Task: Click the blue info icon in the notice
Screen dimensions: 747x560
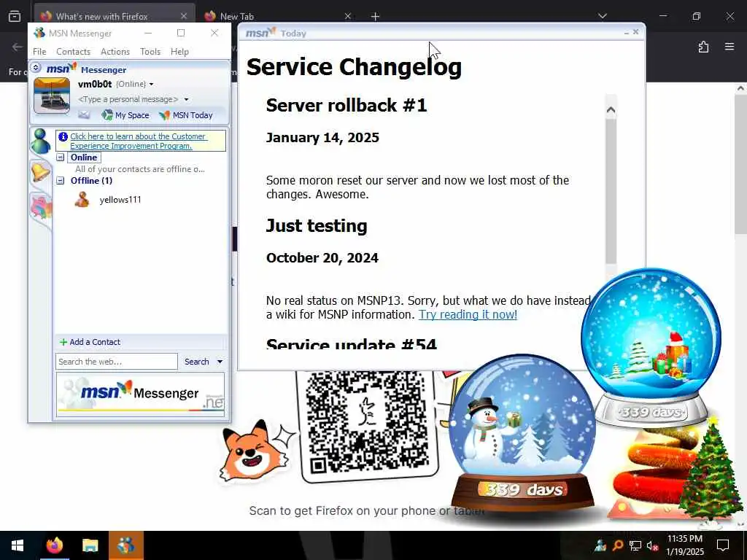Action: click(63, 136)
